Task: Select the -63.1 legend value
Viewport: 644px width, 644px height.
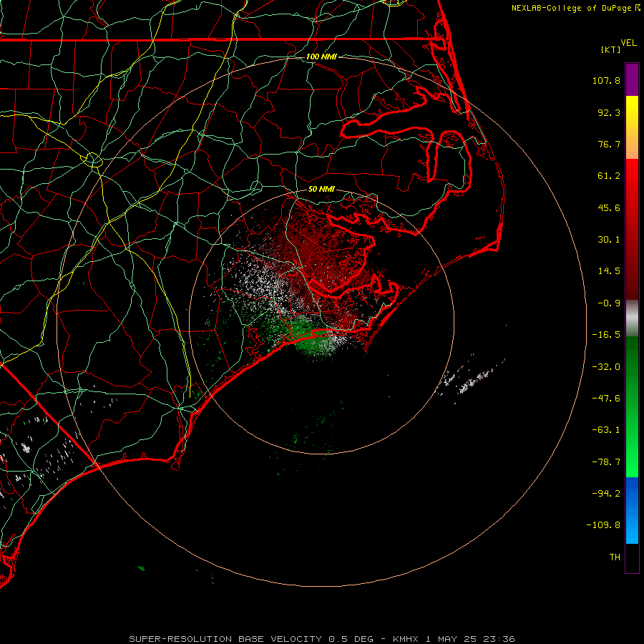Action: coord(606,430)
